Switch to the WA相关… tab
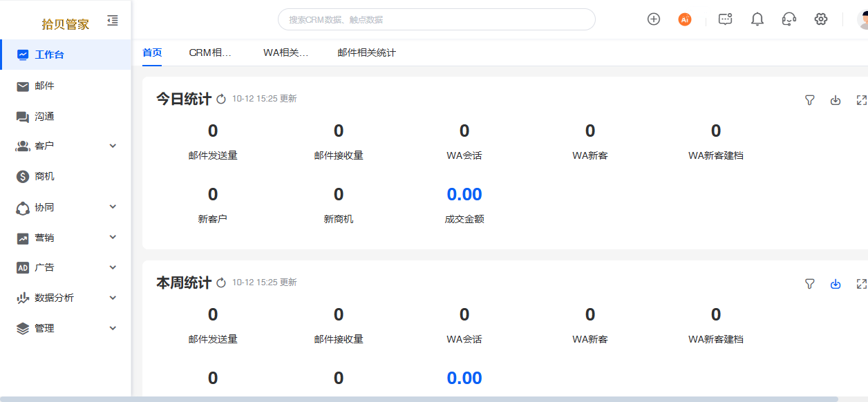This screenshot has width=868, height=402. coord(285,52)
